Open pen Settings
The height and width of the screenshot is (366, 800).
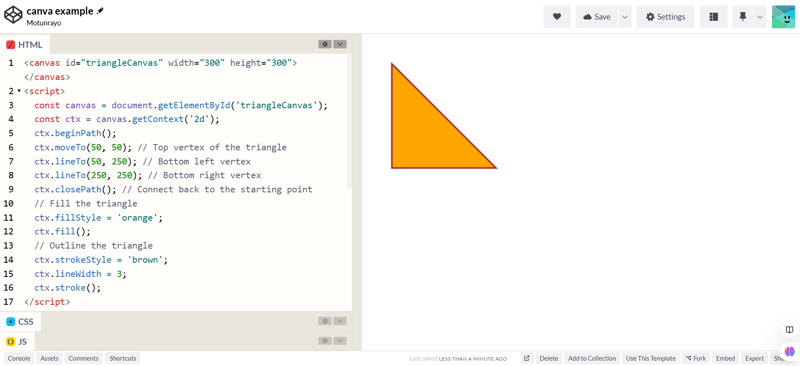pos(665,17)
